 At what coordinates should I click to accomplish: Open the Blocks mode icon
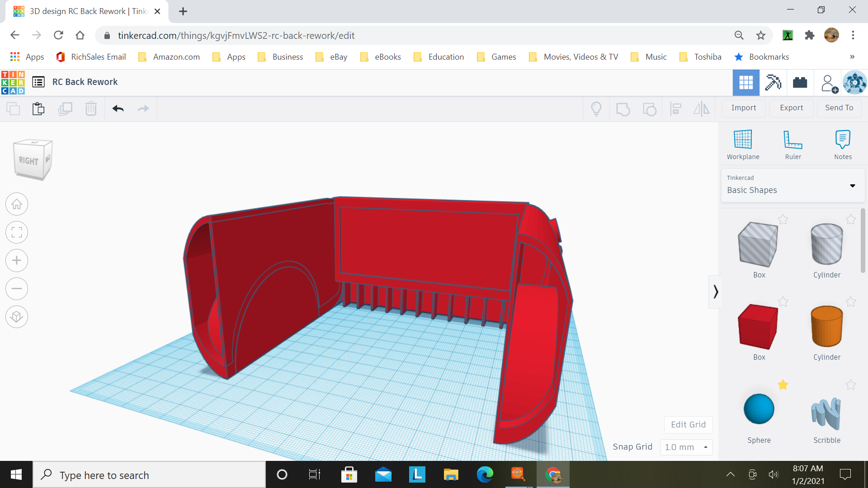(773, 82)
